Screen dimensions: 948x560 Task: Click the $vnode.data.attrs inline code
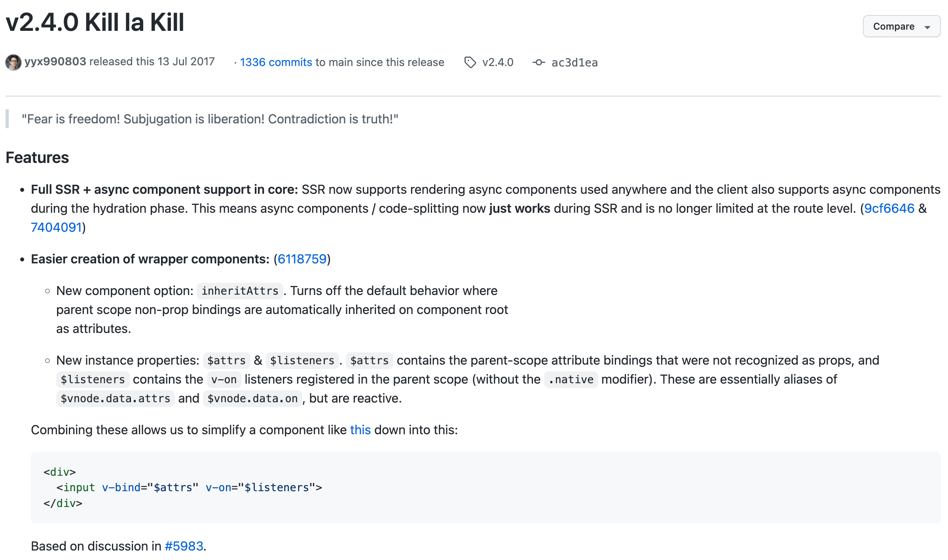115,399
